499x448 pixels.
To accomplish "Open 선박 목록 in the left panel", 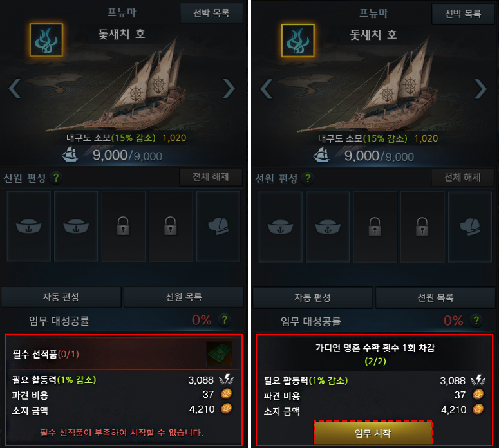I will [211, 14].
